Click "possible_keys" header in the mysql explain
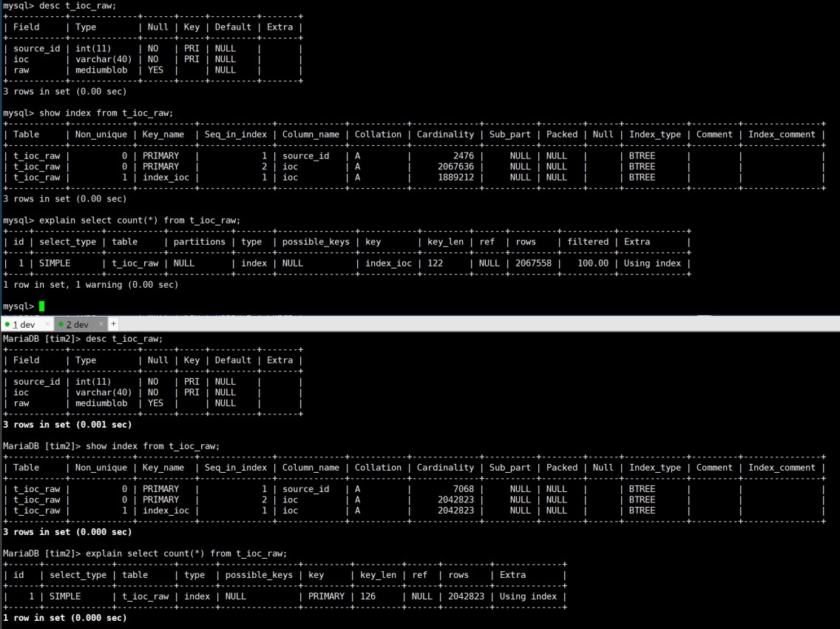The image size is (840, 629). (x=316, y=242)
